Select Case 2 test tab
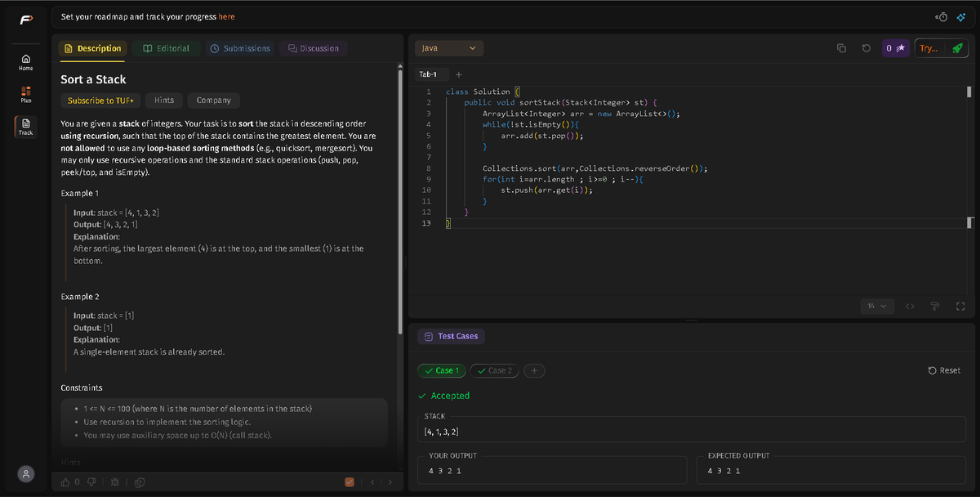Viewport: 980px width, 497px height. [494, 370]
